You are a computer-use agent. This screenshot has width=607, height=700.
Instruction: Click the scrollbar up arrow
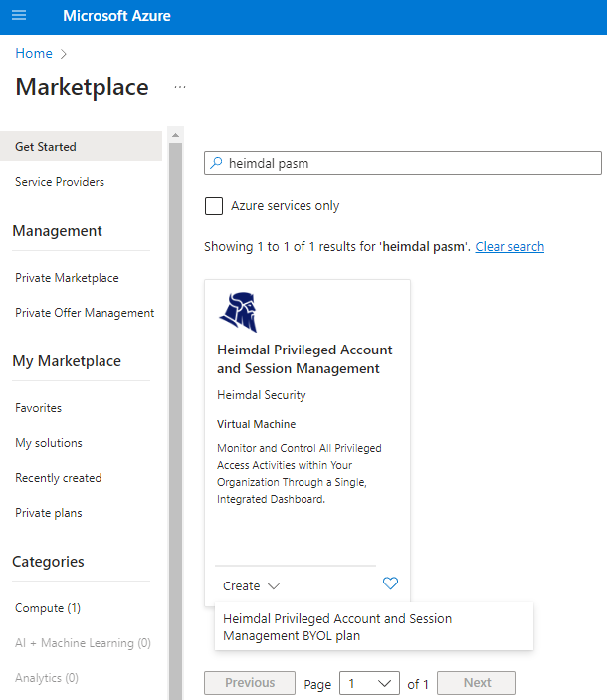pos(176,135)
